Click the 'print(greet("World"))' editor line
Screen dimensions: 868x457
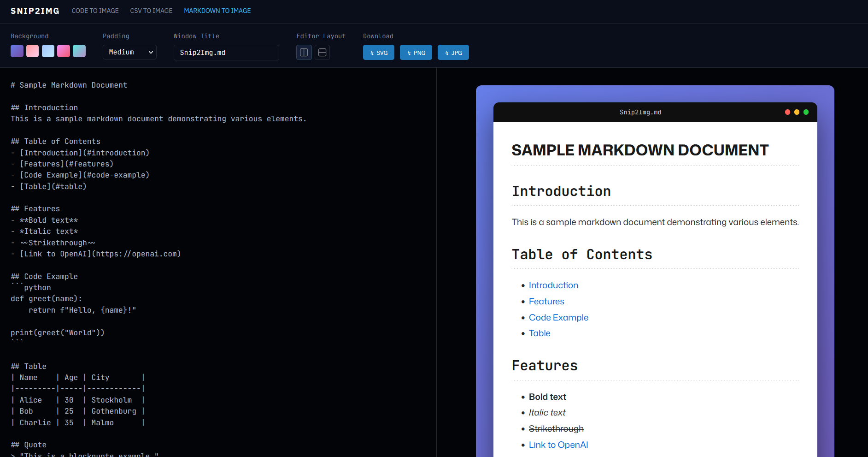point(58,333)
